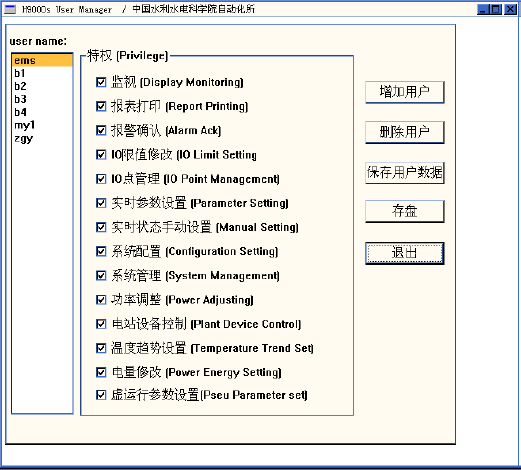The height and width of the screenshot is (470, 521).
Task: Toggle Temperature Trend Set checkbox
Action: tap(101, 348)
